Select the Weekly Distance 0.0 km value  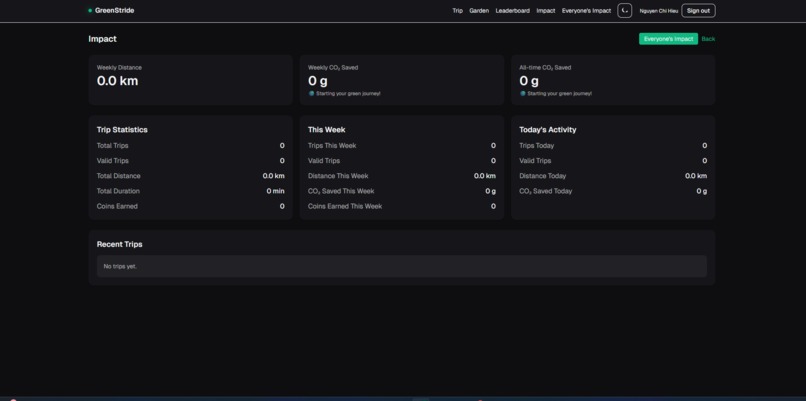coord(117,81)
